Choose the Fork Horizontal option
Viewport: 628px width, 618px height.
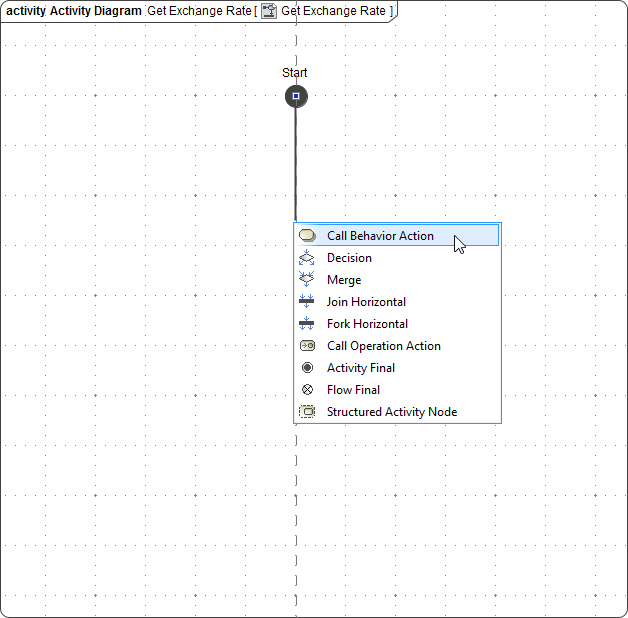click(367, 324)
